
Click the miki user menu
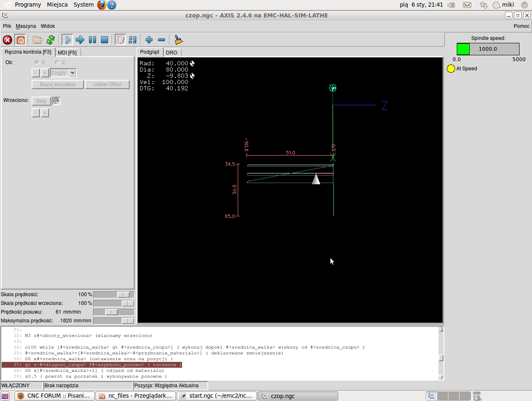tap(503, 5)
